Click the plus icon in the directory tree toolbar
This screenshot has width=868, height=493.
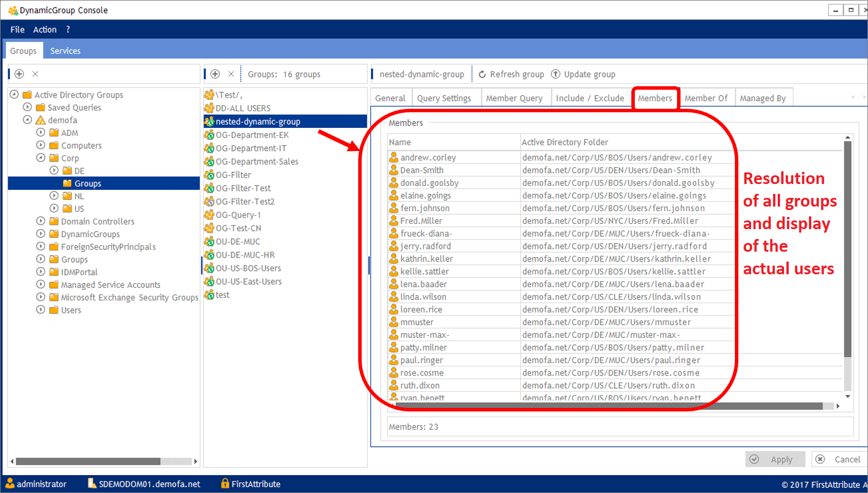[19, 73]
